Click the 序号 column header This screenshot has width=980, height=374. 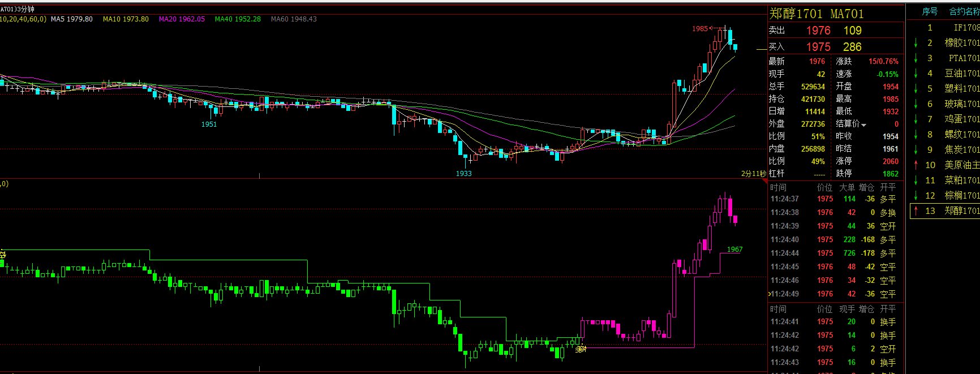930,12
